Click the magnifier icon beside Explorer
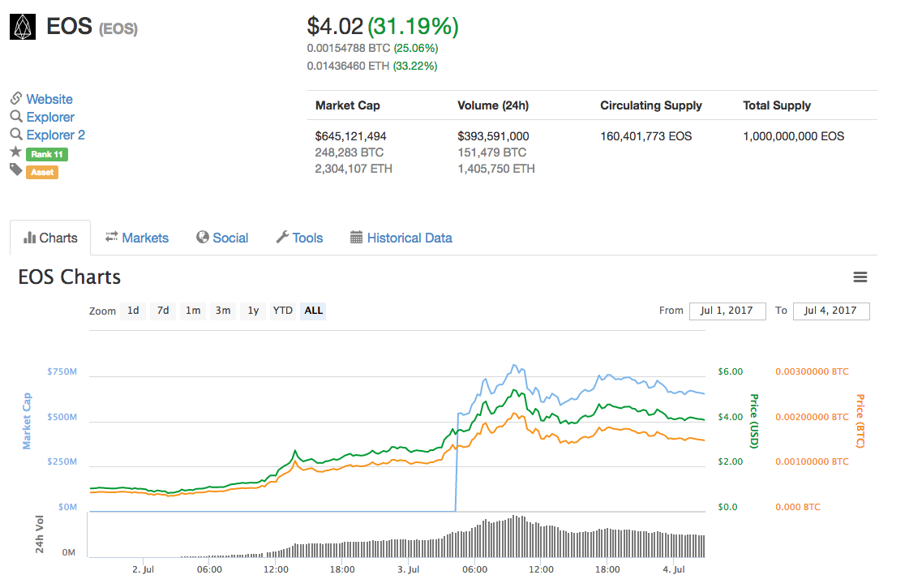 coord(16,117)
